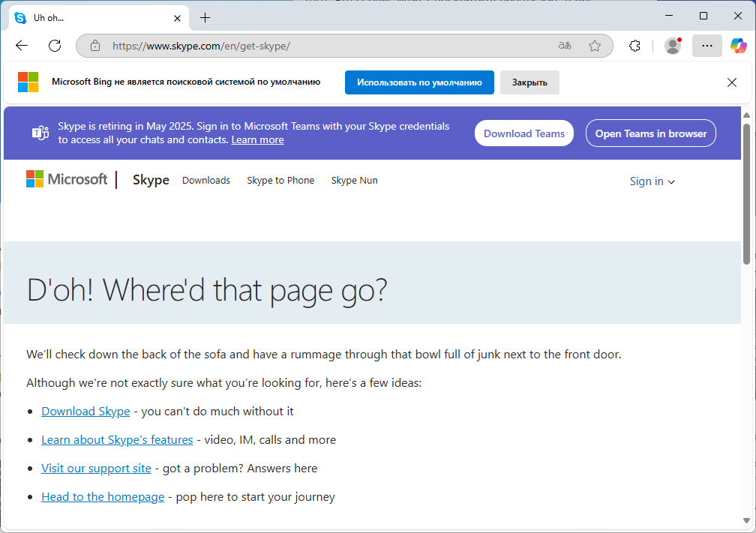
Task: Open a new tab with plus icon
Action: coord(205,18)
